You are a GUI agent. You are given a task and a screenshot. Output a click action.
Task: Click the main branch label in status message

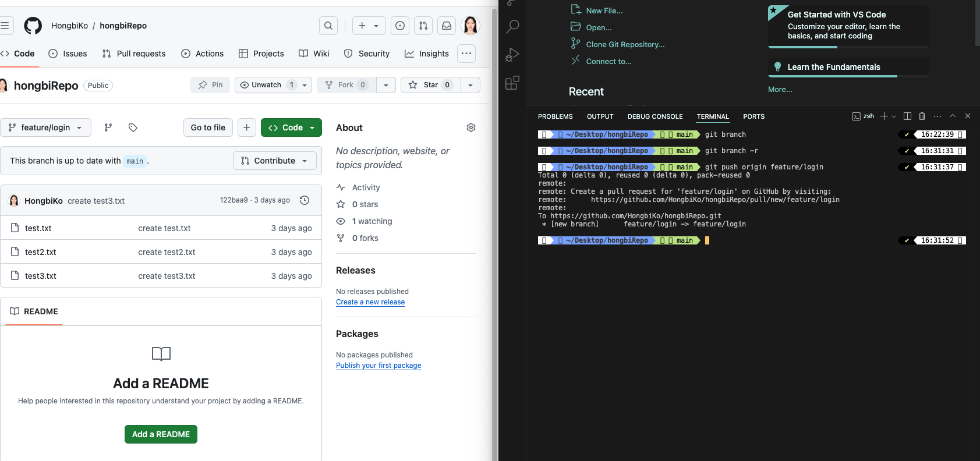point(135,161)
